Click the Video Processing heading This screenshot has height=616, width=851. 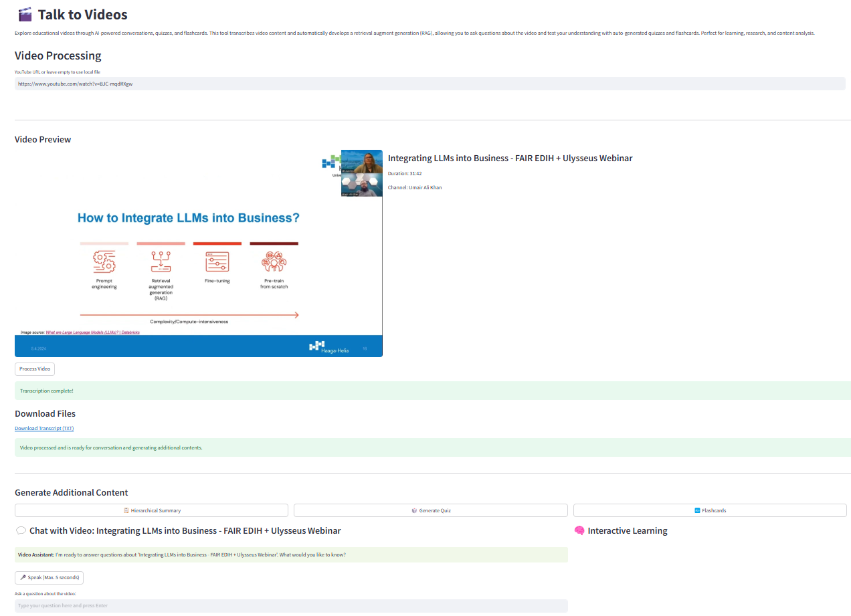point(58,56)
